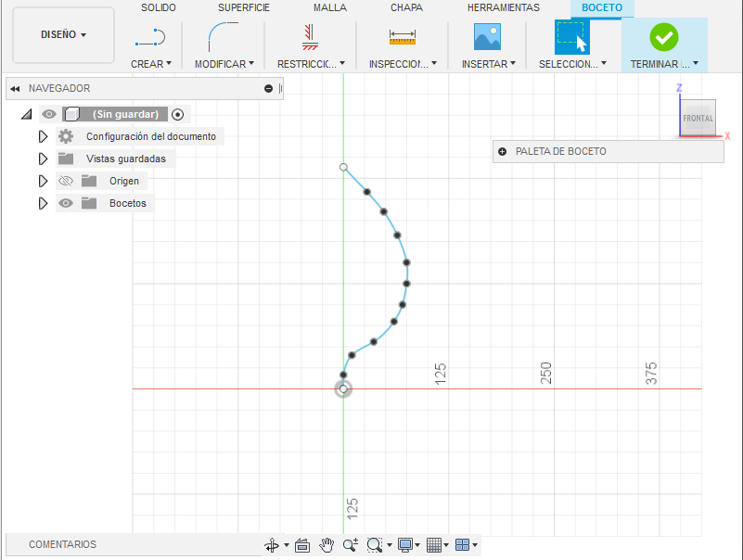Screen dimensions: 743x560
Task: Open the RESTRICCIÓN dropdown menu
Action: coord(311,64)
